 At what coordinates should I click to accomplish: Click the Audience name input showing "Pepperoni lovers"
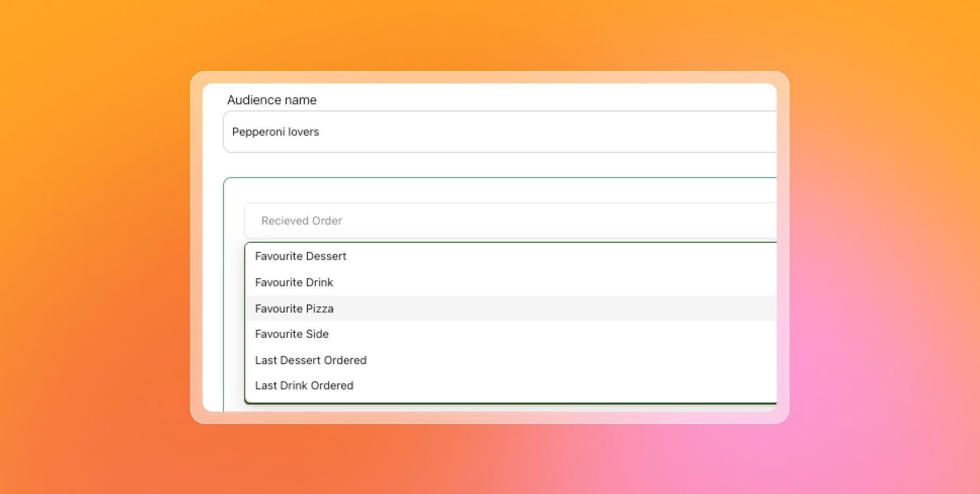pos(459,132)
